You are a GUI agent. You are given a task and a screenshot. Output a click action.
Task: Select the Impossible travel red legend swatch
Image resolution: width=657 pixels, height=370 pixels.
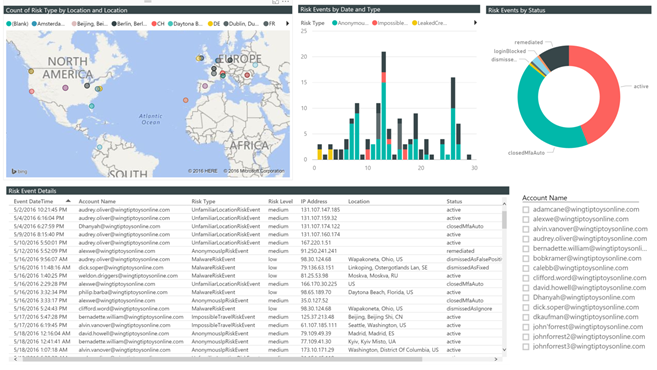pos(375,23)
